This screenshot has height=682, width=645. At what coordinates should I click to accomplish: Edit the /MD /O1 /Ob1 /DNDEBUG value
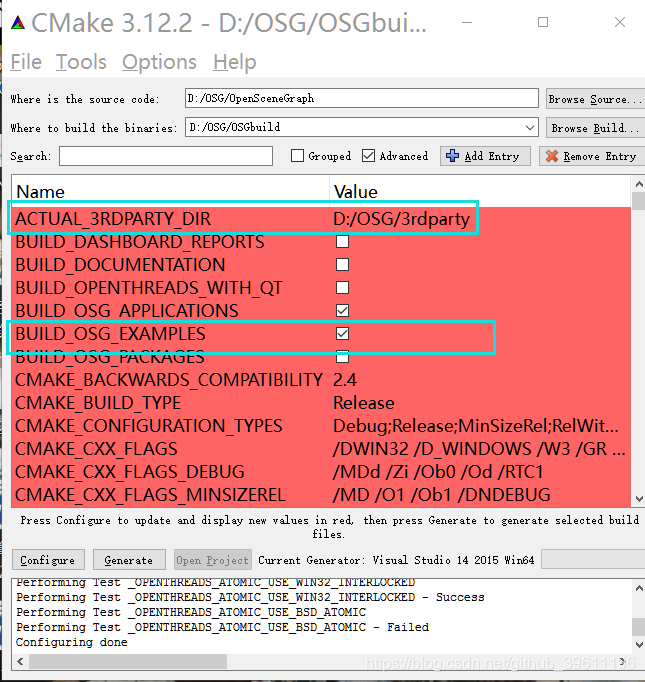click(441, 495)
